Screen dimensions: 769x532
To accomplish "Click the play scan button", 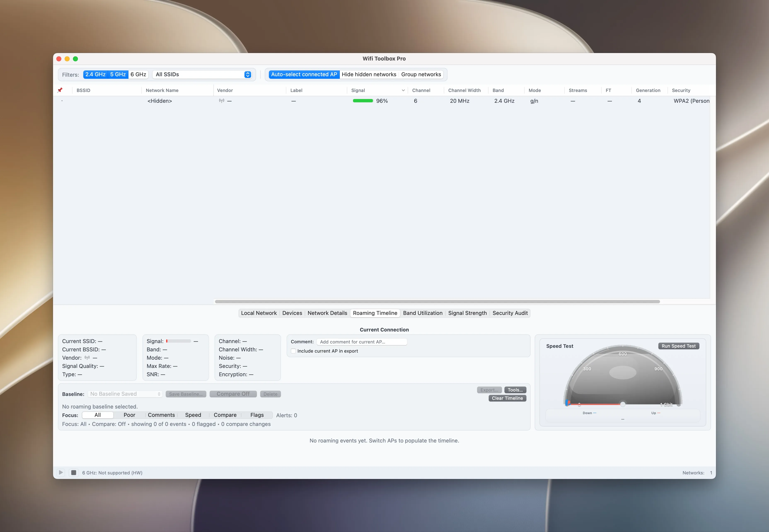I will pos(61,472).
